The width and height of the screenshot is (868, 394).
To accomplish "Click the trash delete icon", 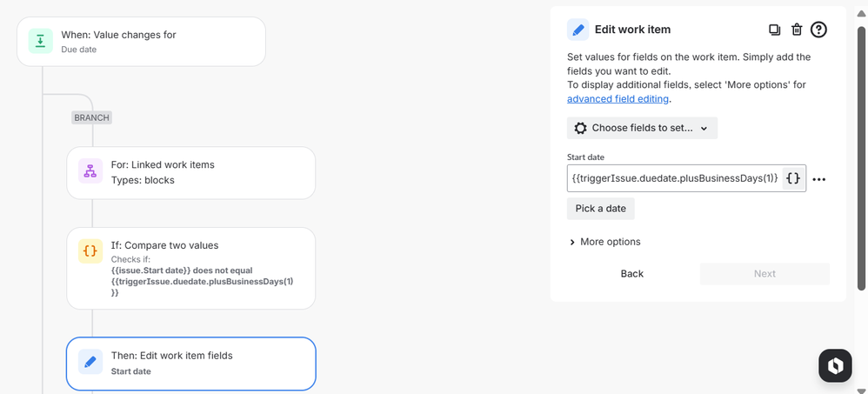I will 797,30.
